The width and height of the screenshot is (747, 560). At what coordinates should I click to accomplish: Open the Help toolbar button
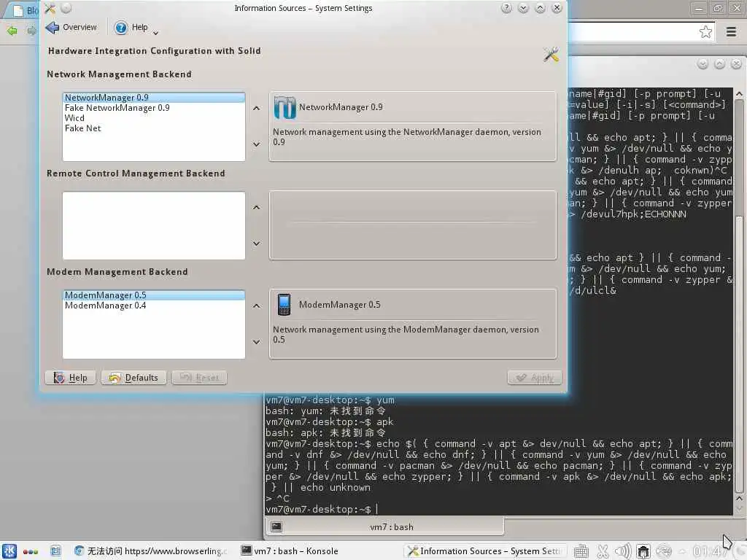(131, 28)
